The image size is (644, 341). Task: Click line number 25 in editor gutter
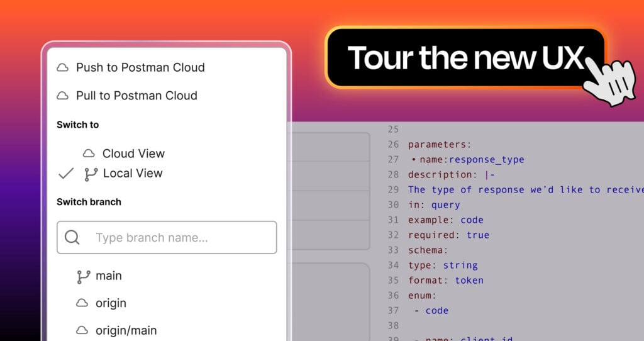[393, 130]
